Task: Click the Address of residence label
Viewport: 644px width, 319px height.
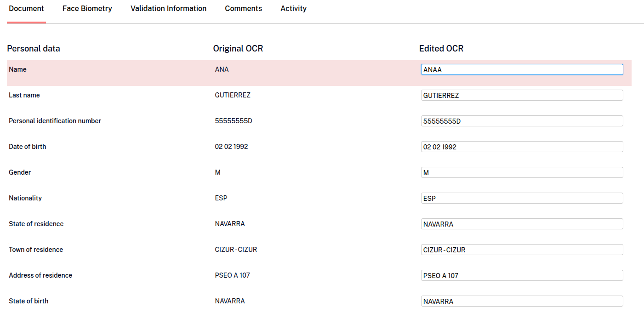Action: point(40,275)
